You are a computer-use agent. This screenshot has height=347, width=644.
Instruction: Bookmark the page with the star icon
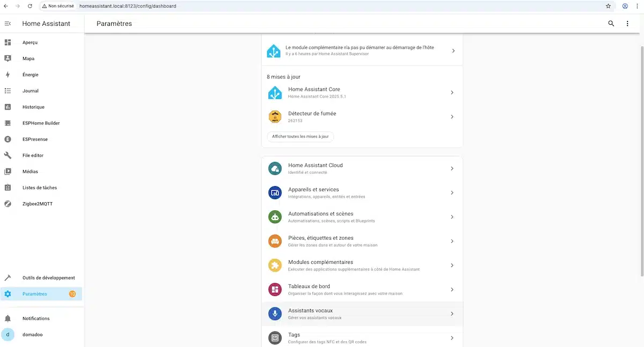(608, 6)
